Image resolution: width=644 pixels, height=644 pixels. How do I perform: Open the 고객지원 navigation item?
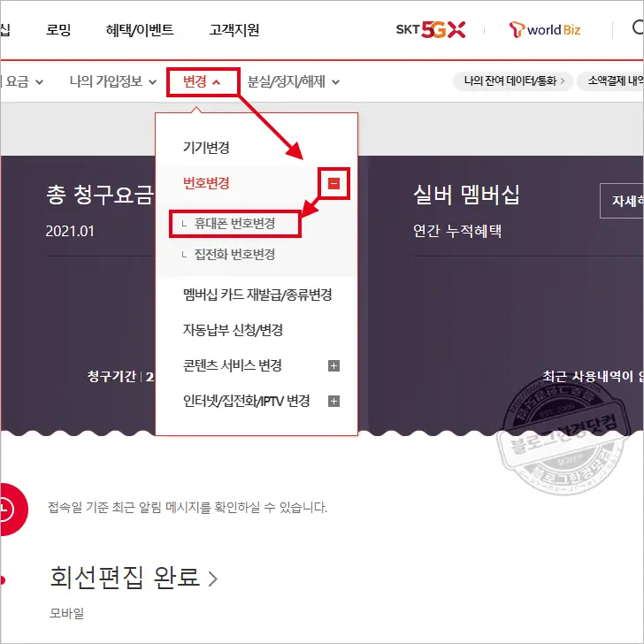[234, 29]
